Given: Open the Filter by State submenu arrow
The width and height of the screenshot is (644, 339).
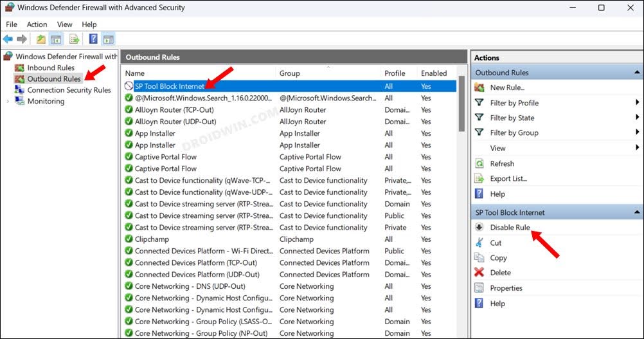Looking at the screenshot, I should pyautogui.click(x=637, y=117).
